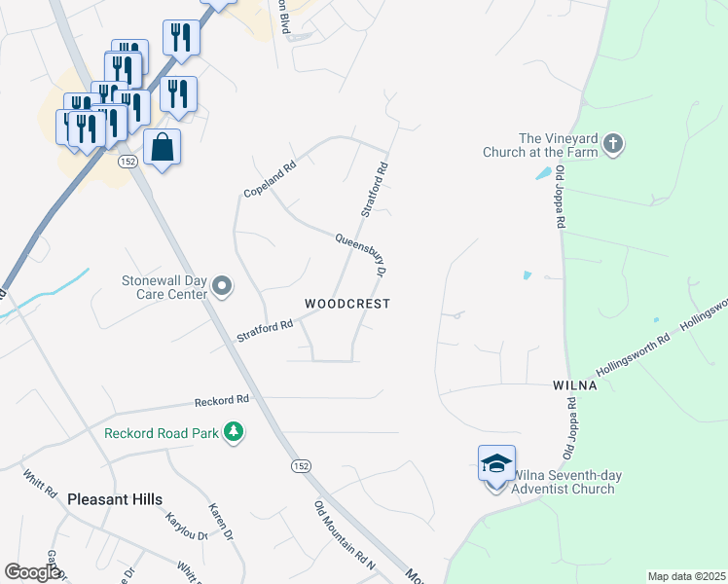Click the Reckord Road Park label
Image resolution: width=728 pixels, height=584 pixels.
162,433
